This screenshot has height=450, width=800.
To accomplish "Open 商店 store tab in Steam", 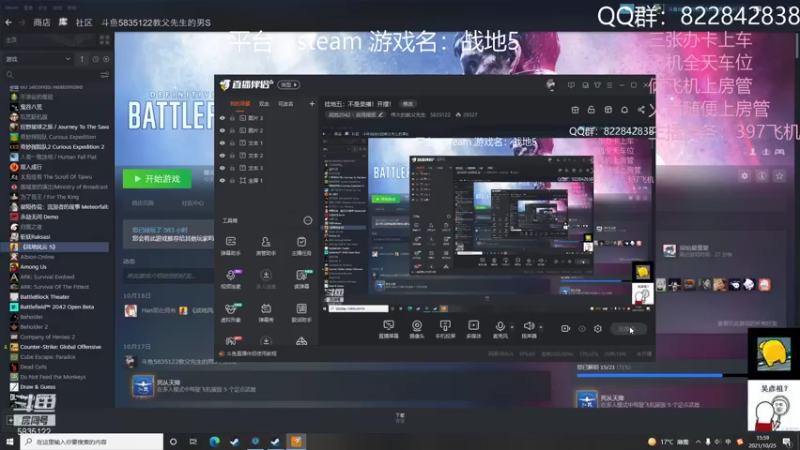I will (42, 22).
